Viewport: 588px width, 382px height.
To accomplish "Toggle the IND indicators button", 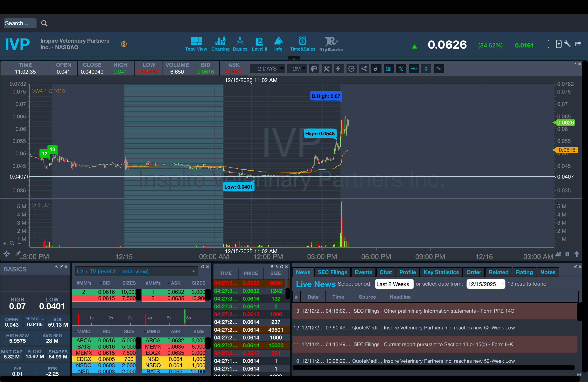I will (x=414, y=69).
